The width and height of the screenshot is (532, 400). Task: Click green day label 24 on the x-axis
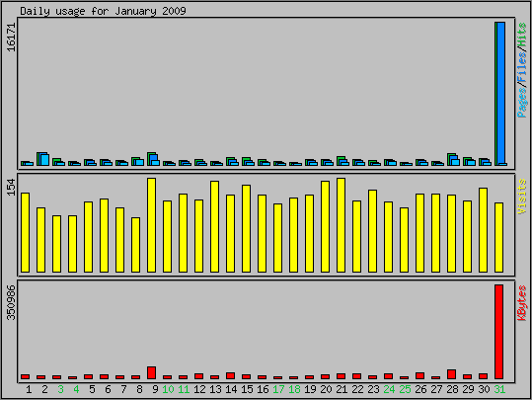click(389, 389)
